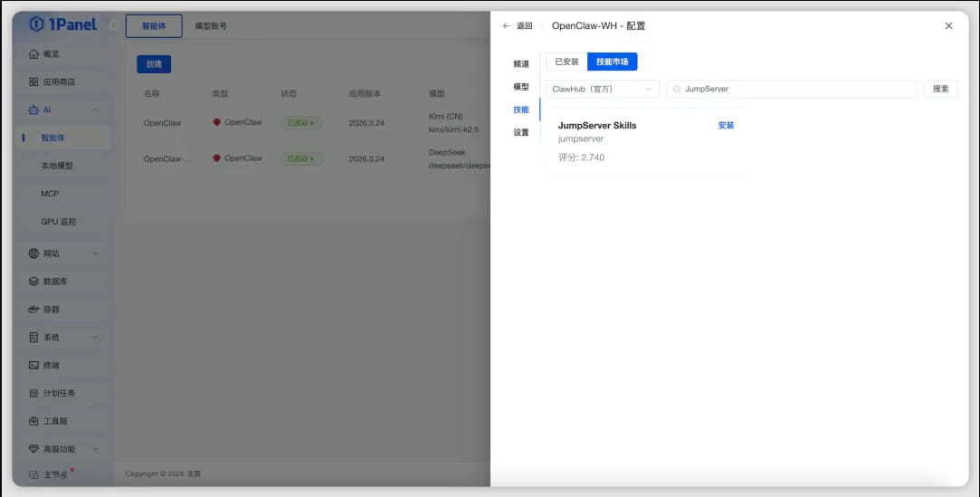Close the OpenClaw-WH config drawer
Screen dimensions: 980x497
[948, 26]
